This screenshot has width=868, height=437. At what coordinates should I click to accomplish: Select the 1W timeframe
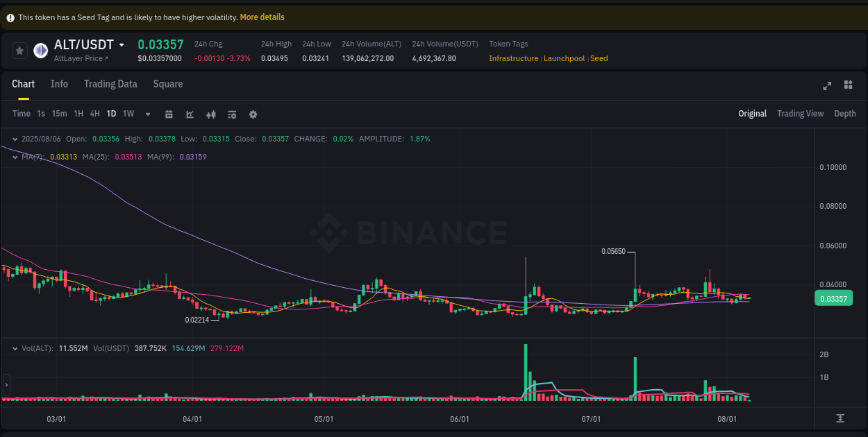[128, 114]
